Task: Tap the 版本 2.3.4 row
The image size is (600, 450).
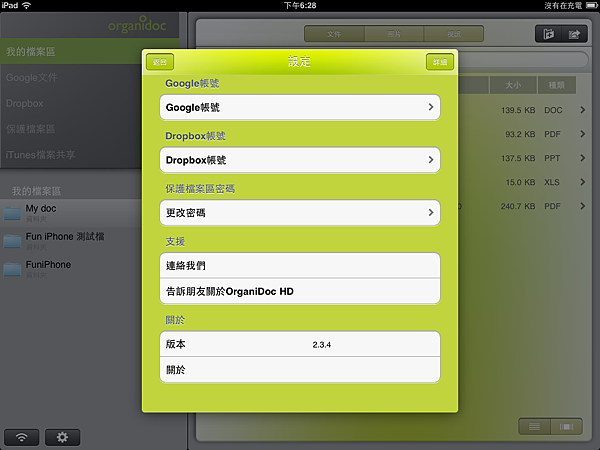Action: click(x=300, y=344)
